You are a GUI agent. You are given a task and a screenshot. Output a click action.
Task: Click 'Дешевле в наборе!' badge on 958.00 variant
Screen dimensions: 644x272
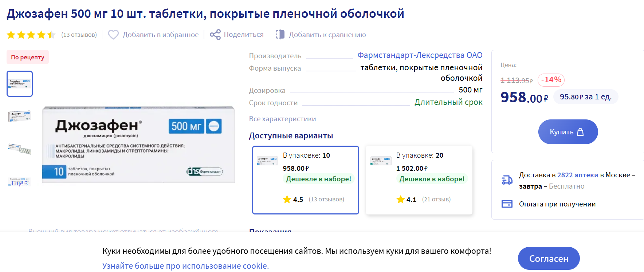pos(319,179)
